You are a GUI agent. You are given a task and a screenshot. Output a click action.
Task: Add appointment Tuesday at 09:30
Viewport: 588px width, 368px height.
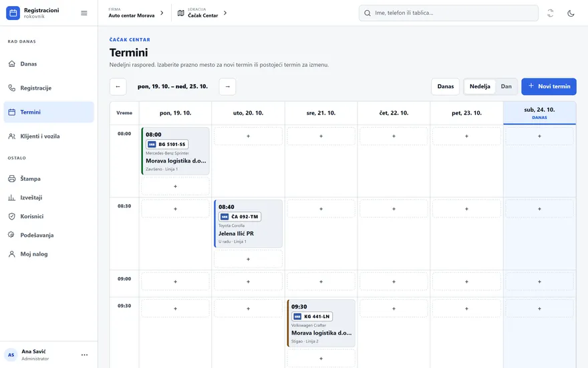pyautogui.click(x=249, y=308)
